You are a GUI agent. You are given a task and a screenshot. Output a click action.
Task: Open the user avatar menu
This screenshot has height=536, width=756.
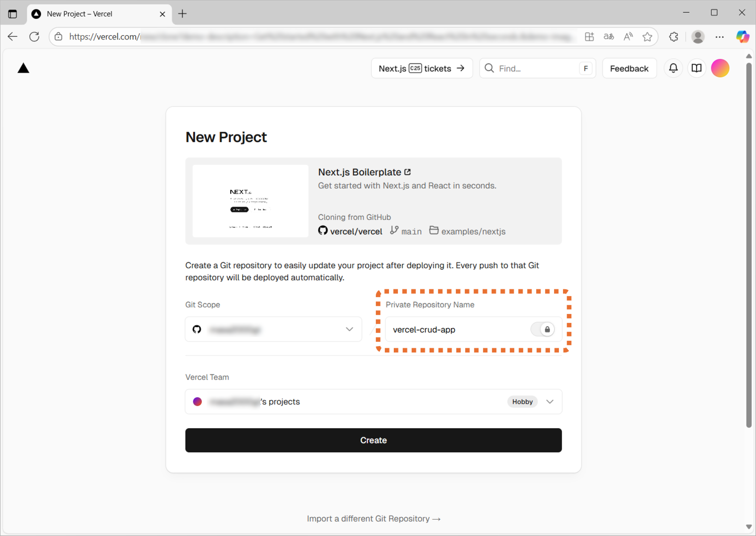click(720, 68)
